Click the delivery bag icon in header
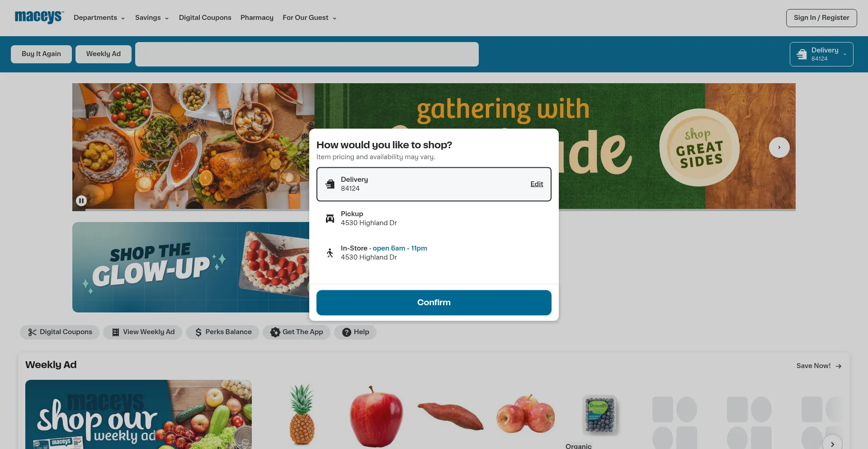The width and height of the screenshot is (868, 449). tap(802, 54)
